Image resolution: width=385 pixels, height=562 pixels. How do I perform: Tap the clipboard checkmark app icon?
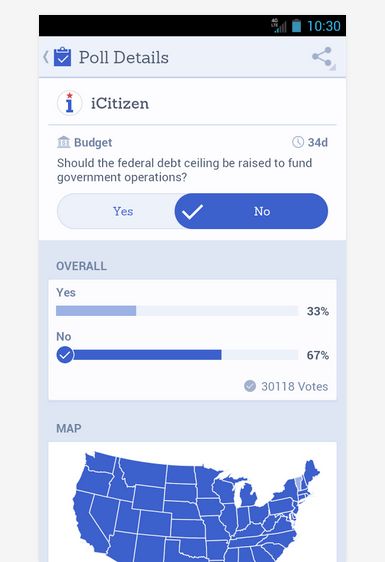coord(62,57)
